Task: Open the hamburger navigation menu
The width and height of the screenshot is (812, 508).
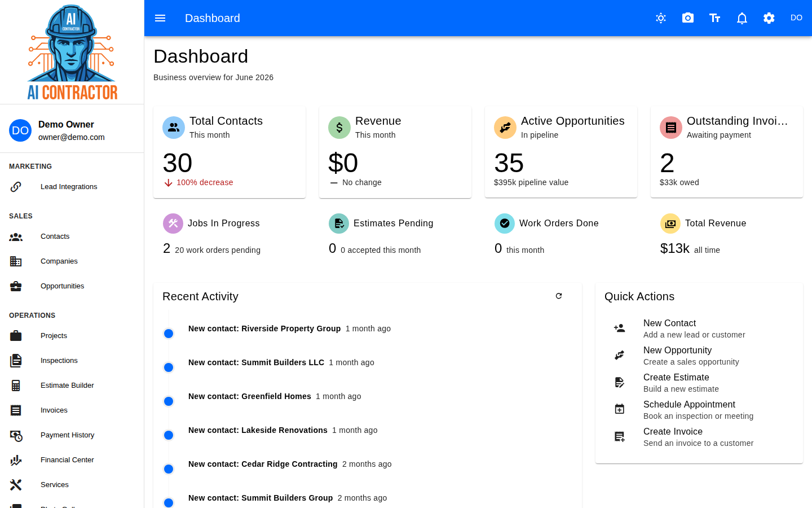Action: [x=160, y=18]
